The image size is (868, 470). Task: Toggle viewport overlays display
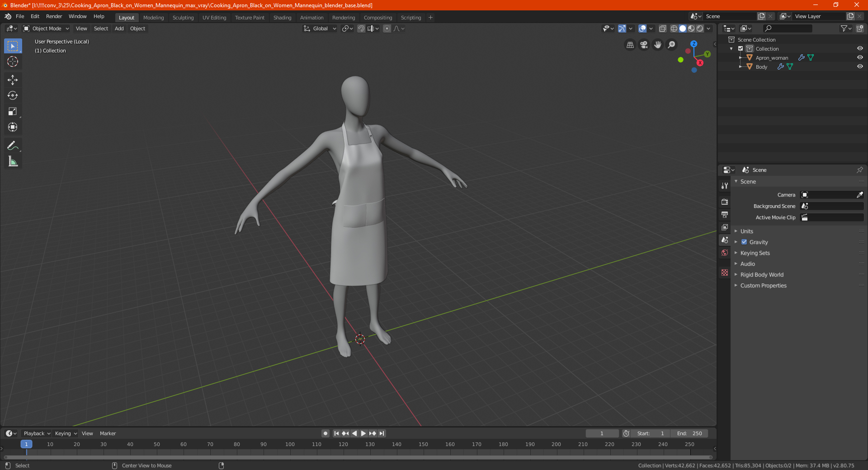642,28
